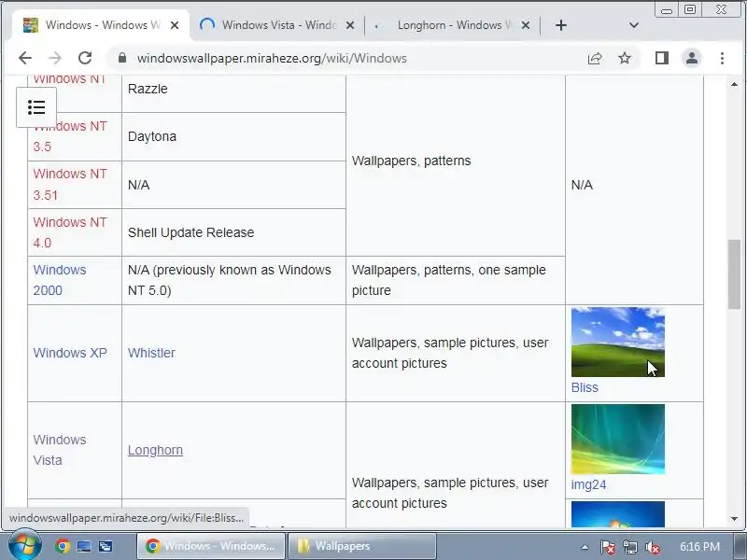Screen dimensions: 747x560
Task: Select the "Wallpapers, patterns" cell
Action: tap(456, 166)
